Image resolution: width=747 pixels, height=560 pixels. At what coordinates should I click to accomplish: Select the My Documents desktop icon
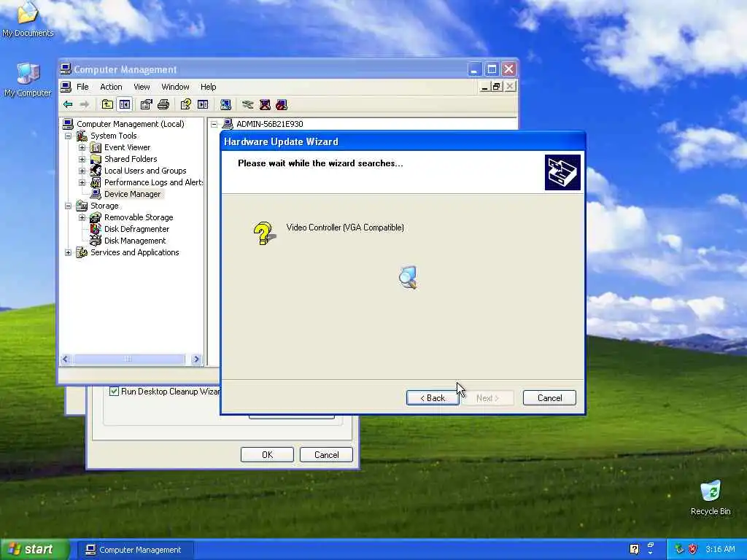click(28, 19)
